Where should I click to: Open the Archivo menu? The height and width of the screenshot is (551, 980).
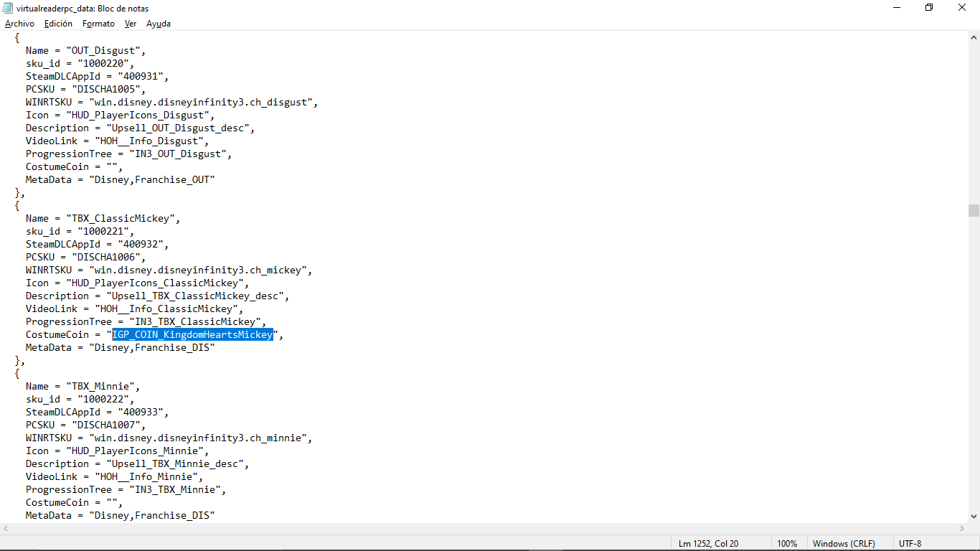19,24
